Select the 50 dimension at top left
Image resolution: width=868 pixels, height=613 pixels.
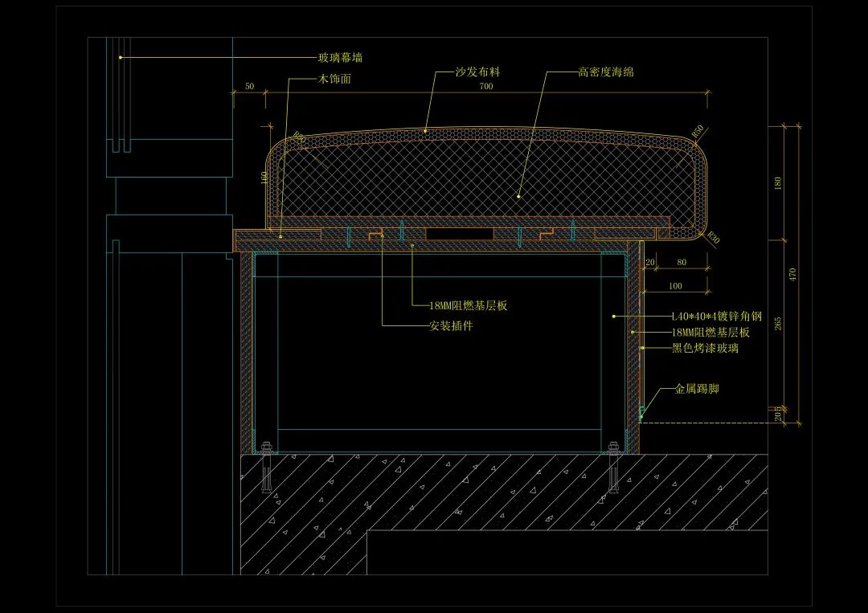point(249,86)
